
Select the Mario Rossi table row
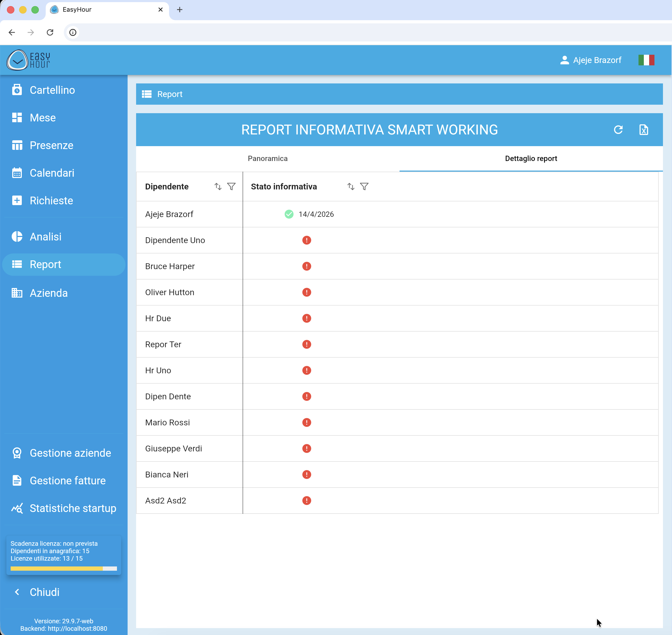tap(167, 422)
